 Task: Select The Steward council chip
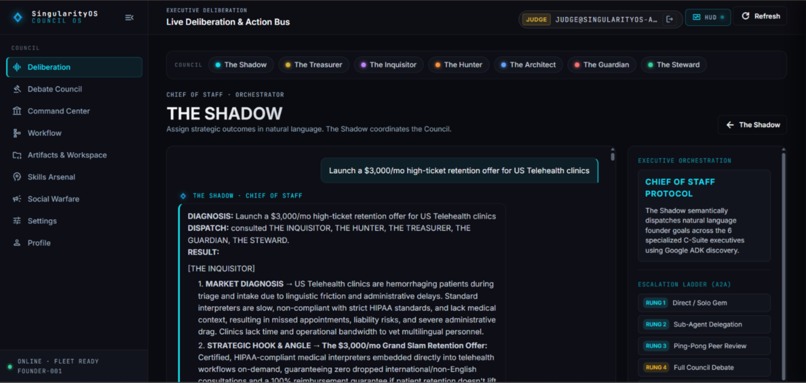(x=673, y=65)
